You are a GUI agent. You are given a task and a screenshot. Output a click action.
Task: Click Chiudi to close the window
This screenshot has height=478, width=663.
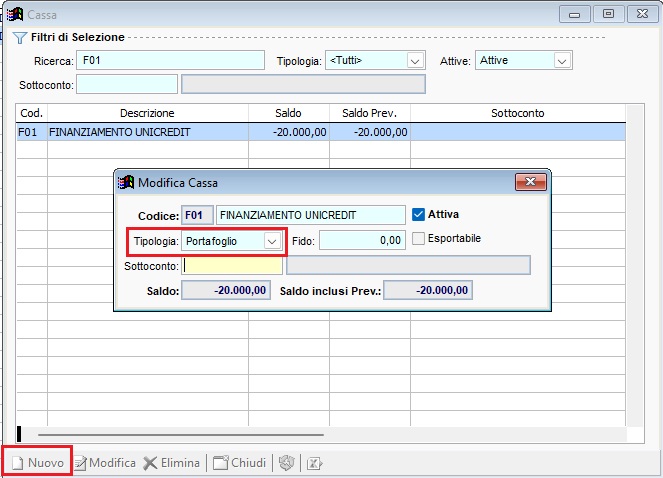[x=240, y=463]
